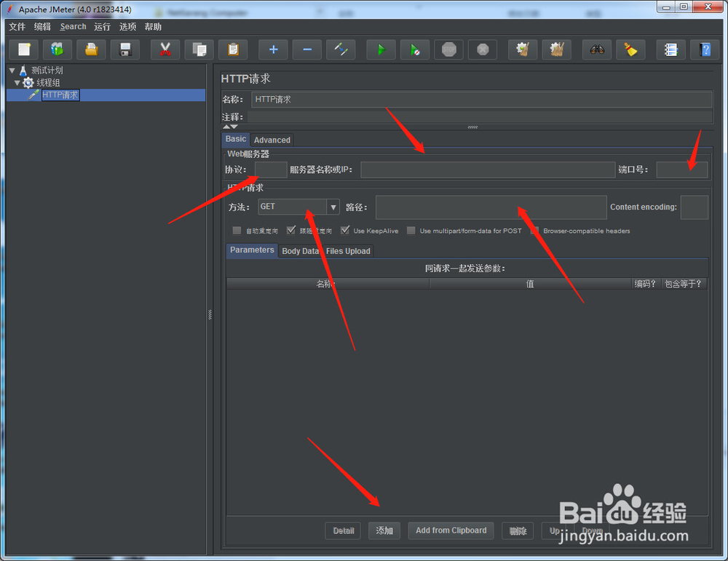This screenshot has height=561, width=728.
Task: Toggle the selected element with the toggle icon
Action: tap(341, 49)
